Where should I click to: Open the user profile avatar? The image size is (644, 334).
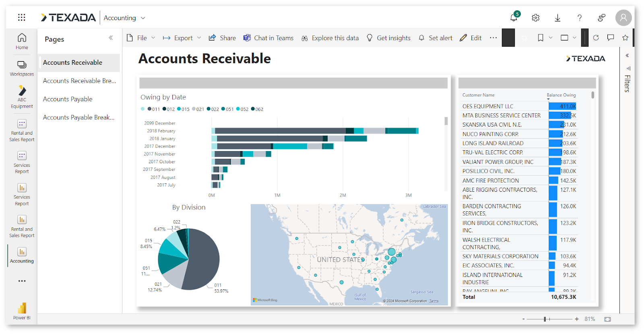(623, 18)
